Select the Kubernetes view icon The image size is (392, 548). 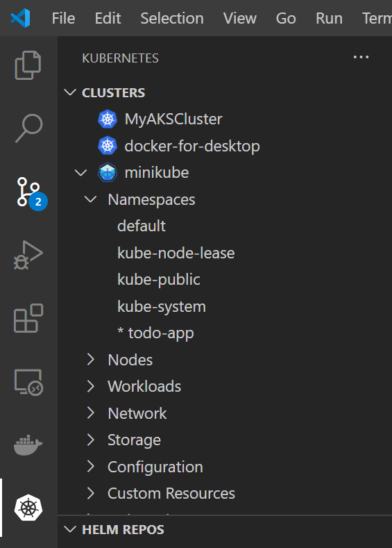(28, 508)
